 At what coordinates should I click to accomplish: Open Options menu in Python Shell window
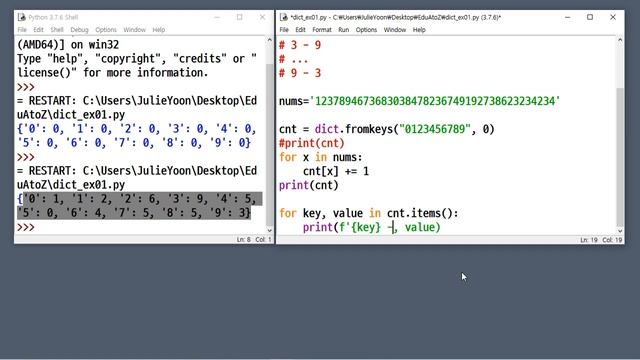tap(106, 30)
